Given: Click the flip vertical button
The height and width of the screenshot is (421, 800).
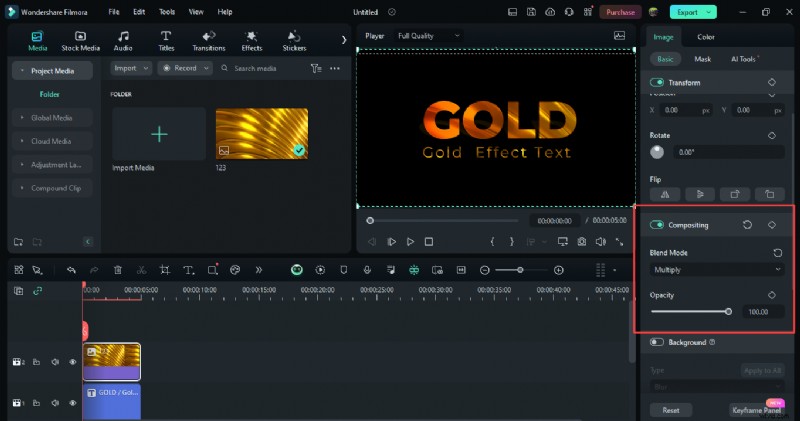Looking at the screenshot, I should pos(700,194).
